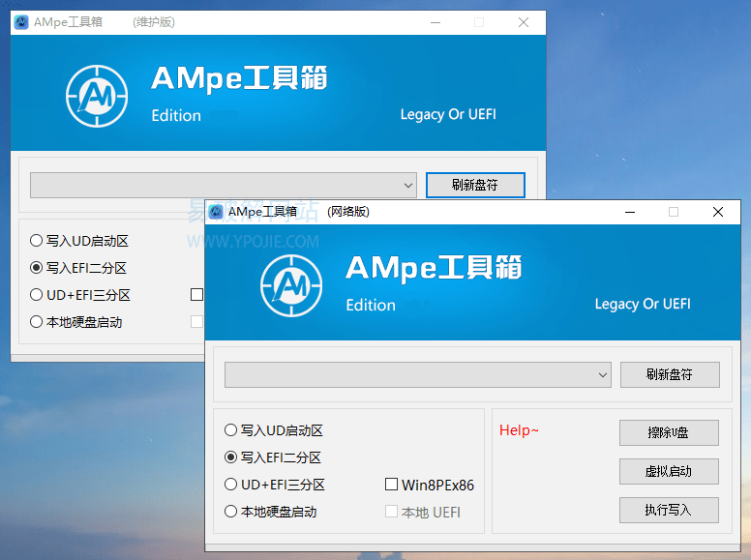This screenshot has height=560, width=751.
Task: Choose UD+EFI三分区 in the 维护版 window
Action: [80, 295]
